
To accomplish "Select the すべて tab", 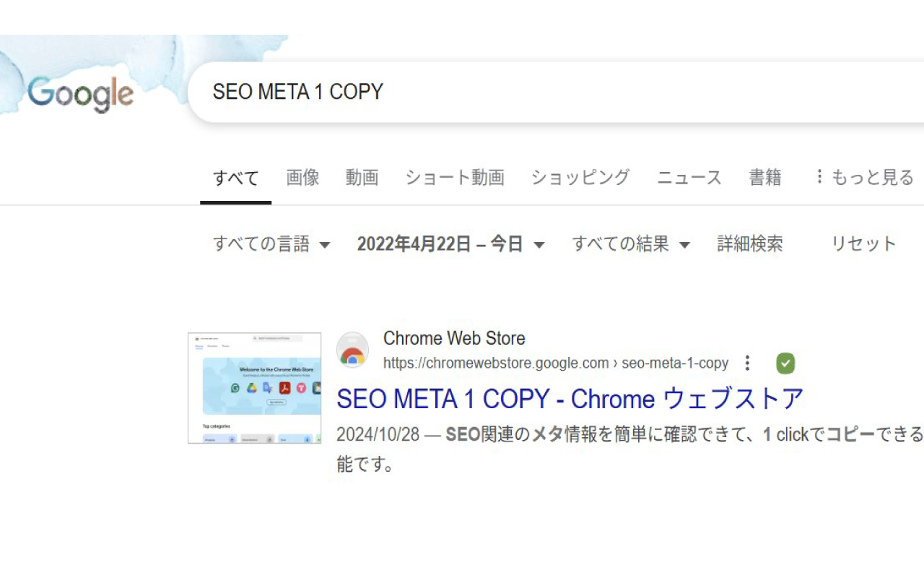I will tap(235, 178).
